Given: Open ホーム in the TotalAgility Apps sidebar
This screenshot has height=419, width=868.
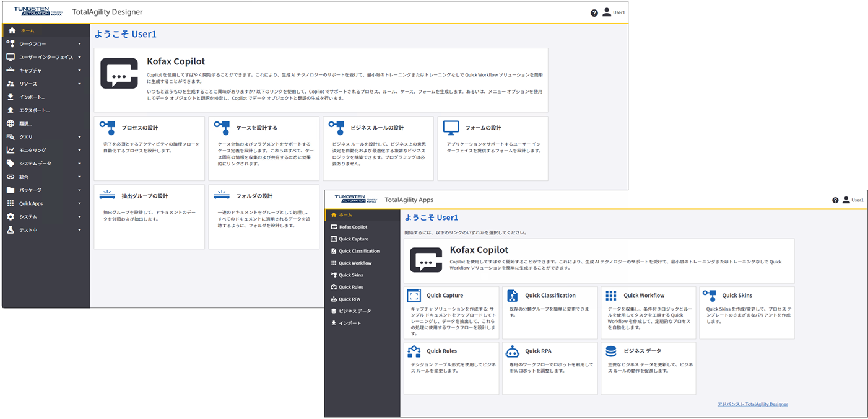Looking at the screenshot, I should [x=345, y=215].
